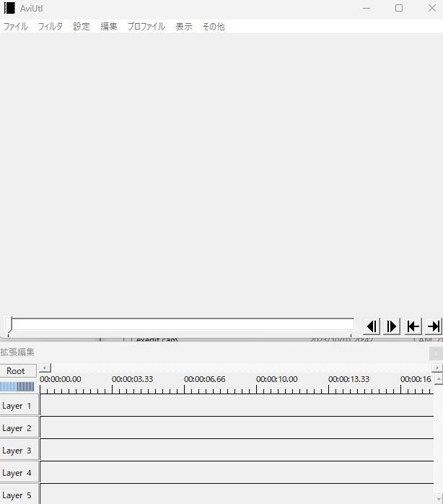
Task: Open the ファイル menu
Action: pyautogui.click(x=15, y=26)
